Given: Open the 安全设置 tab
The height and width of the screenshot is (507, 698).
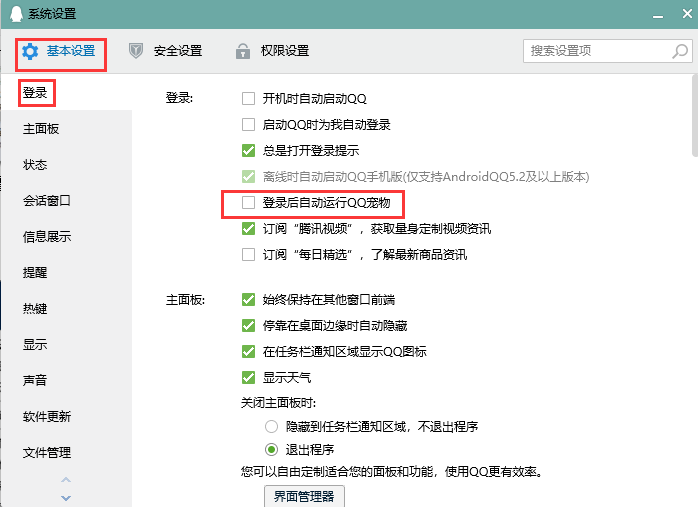Looking at the screenshot, I should pos(165,51).
